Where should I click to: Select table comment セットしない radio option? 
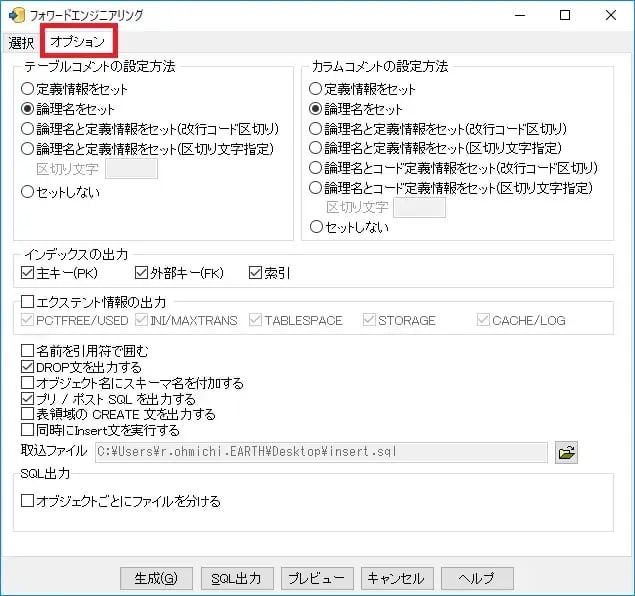click(28, 192)
